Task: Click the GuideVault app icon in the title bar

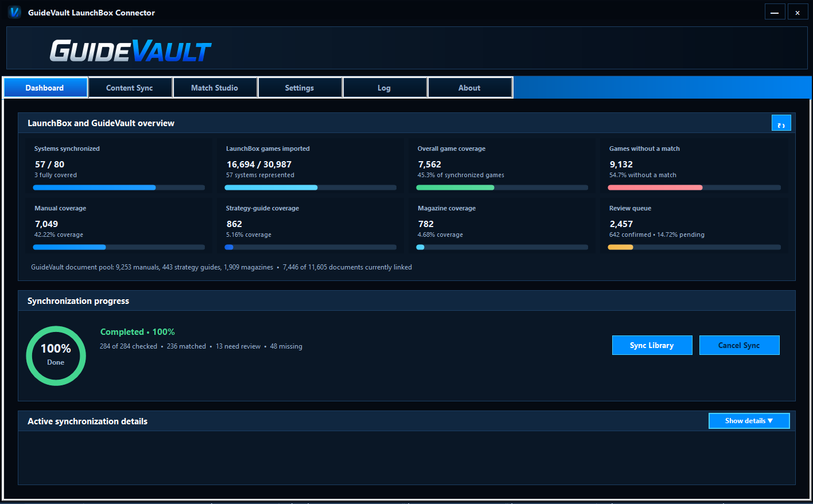Action: (x=15, y=12)
